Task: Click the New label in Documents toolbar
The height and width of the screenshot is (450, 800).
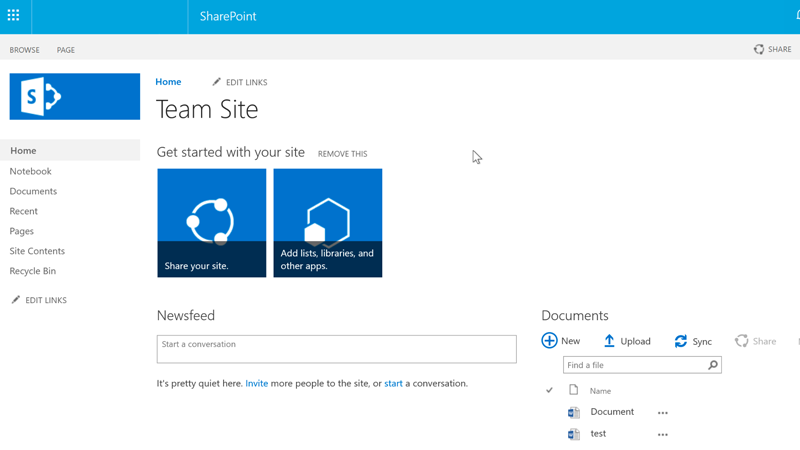Action: click(x=570, y=341)
